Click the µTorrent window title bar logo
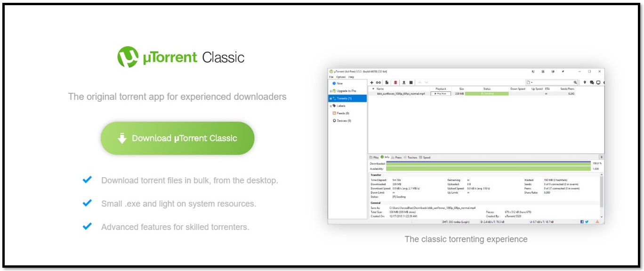 coord(331,72)
